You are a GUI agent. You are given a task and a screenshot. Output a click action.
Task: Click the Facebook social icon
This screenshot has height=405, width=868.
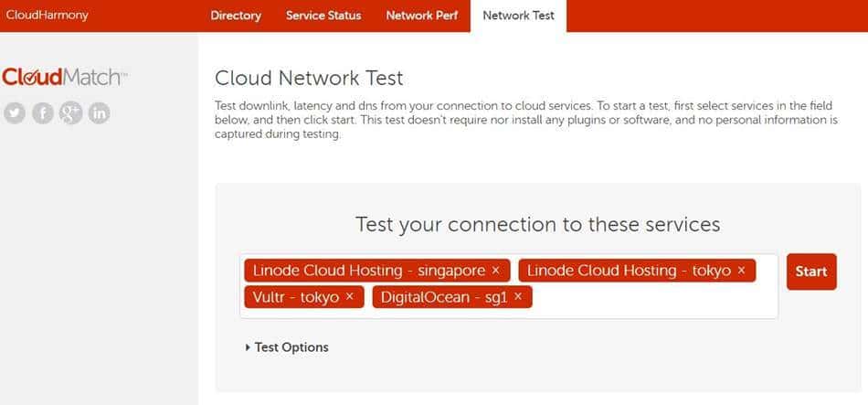(x=43, y=112)
